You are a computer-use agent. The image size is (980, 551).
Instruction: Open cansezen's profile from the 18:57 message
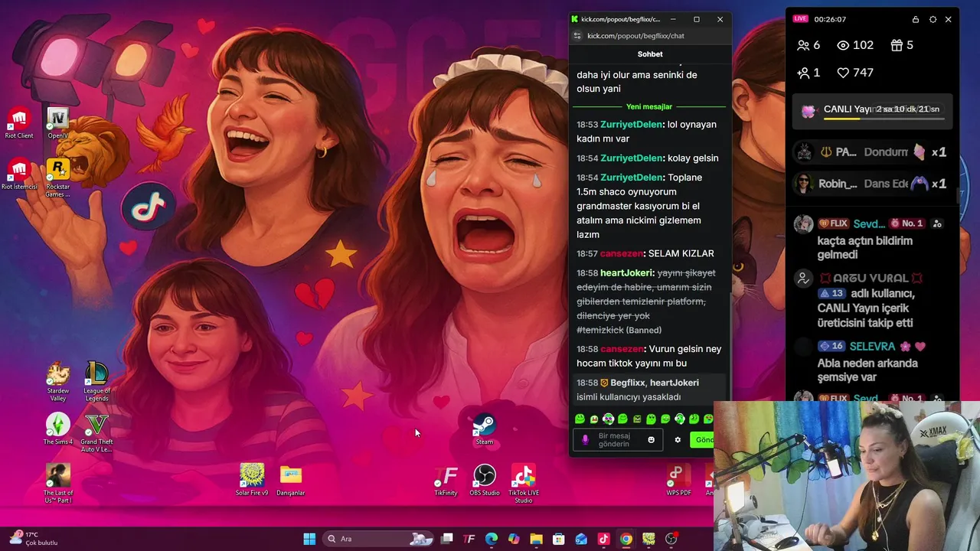click(x=622, y=253)
